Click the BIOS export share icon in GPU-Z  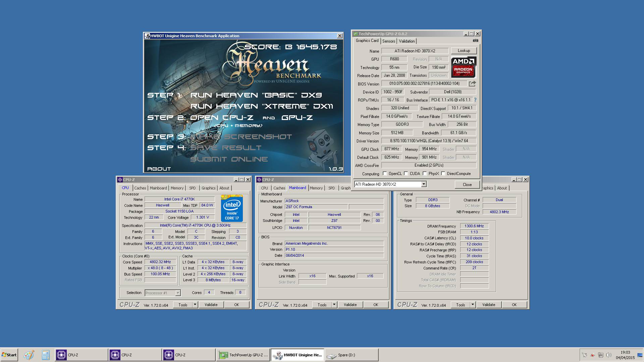pyautogui.click(x=472, y=83)
